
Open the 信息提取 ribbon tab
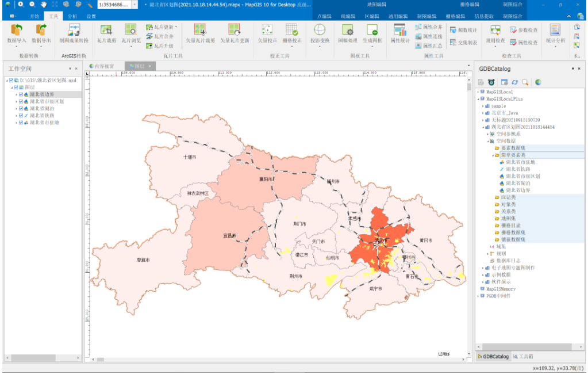click(484, 16)
